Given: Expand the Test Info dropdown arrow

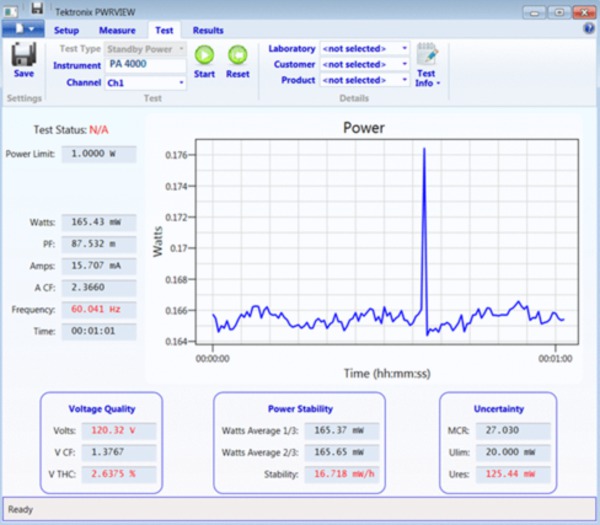Looking at the screenshot, I should [x=439, y=83].
